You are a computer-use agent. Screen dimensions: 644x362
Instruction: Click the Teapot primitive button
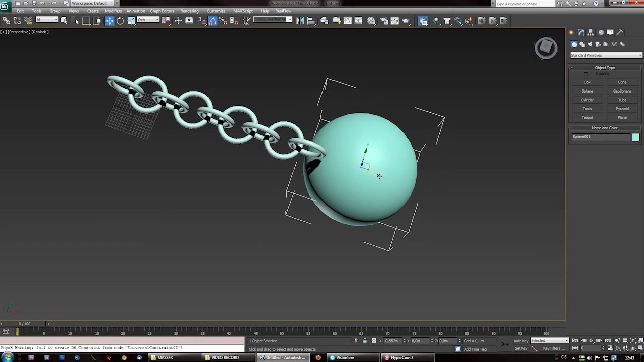pos(587,117)
